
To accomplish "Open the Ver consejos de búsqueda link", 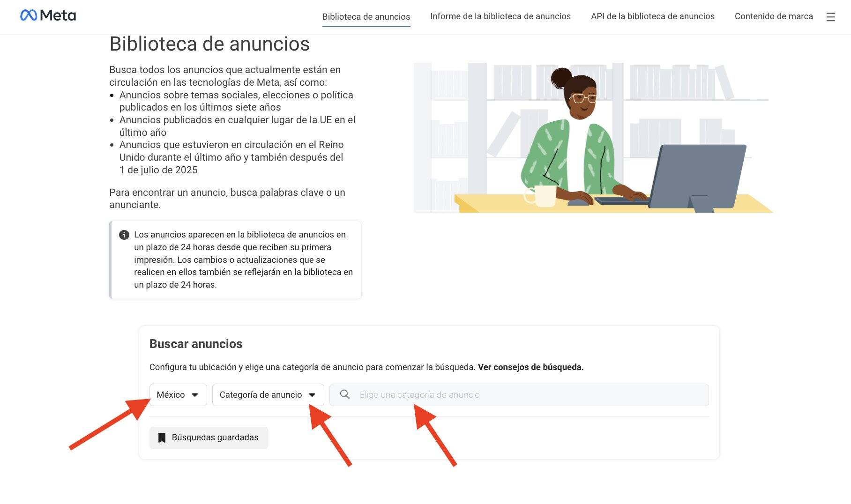I will tap(530, 367).
